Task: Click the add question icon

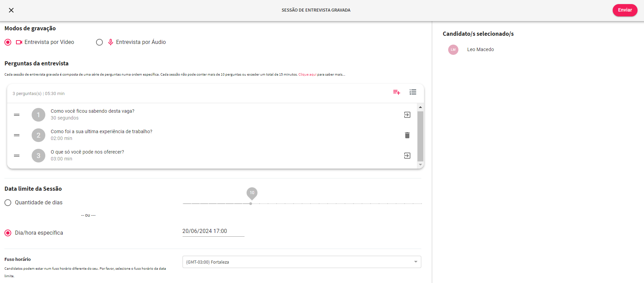Action: (x=396, y=92)
